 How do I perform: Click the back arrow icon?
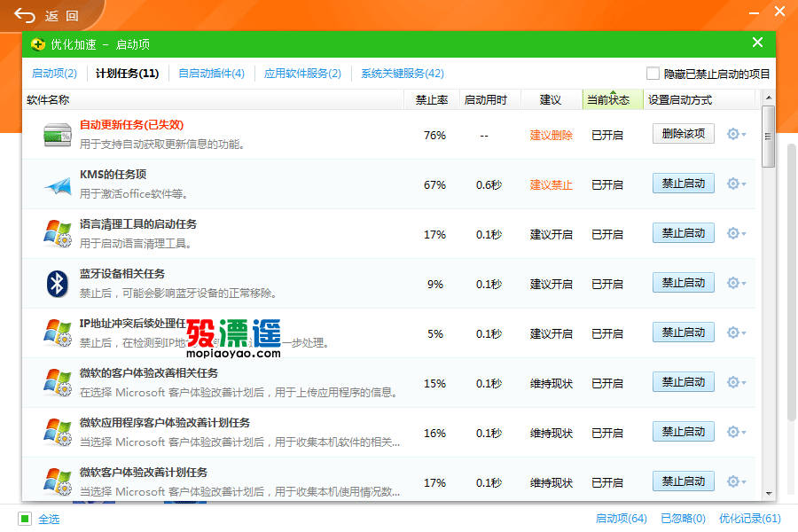pos(25,16)
